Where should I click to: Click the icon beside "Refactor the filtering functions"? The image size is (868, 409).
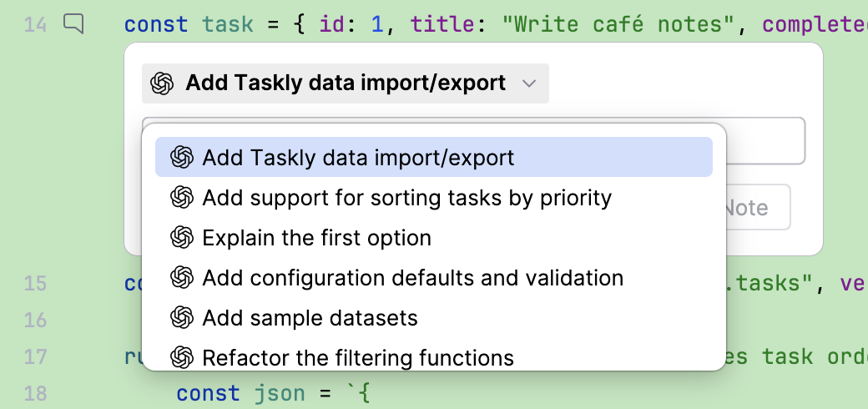coord(182,357)
